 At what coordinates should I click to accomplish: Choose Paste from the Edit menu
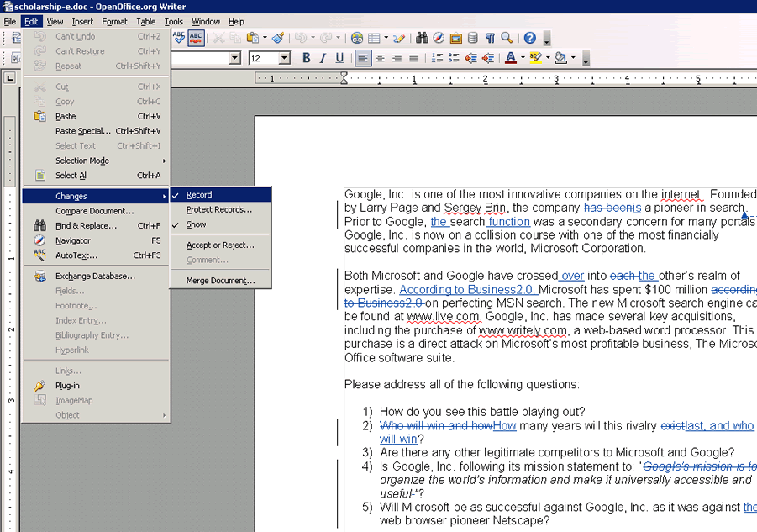[x=96, y=116]
